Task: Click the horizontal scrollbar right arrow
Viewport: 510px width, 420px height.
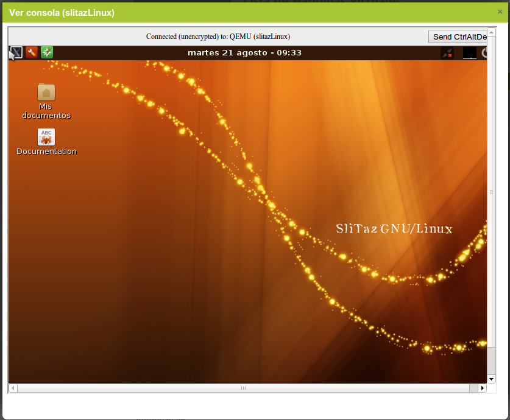Action: click(x=483, y=388)
